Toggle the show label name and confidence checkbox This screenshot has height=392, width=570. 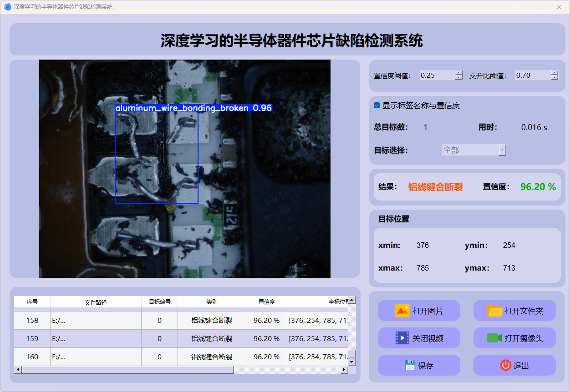[377, 106]
